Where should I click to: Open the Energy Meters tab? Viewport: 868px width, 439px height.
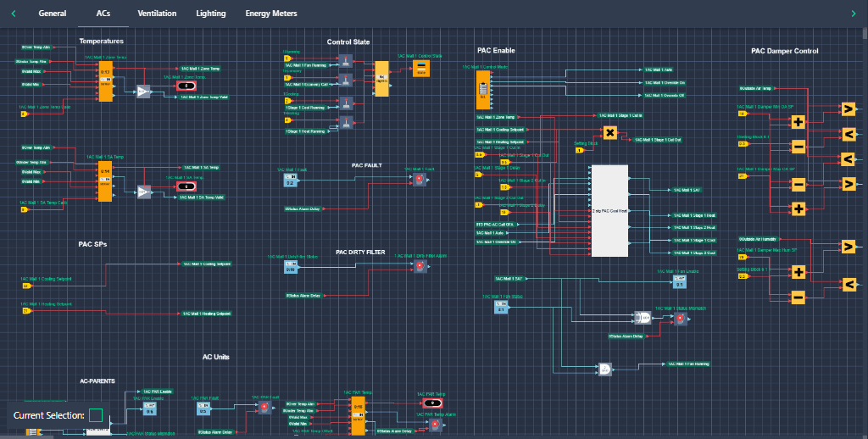point(271,14)
